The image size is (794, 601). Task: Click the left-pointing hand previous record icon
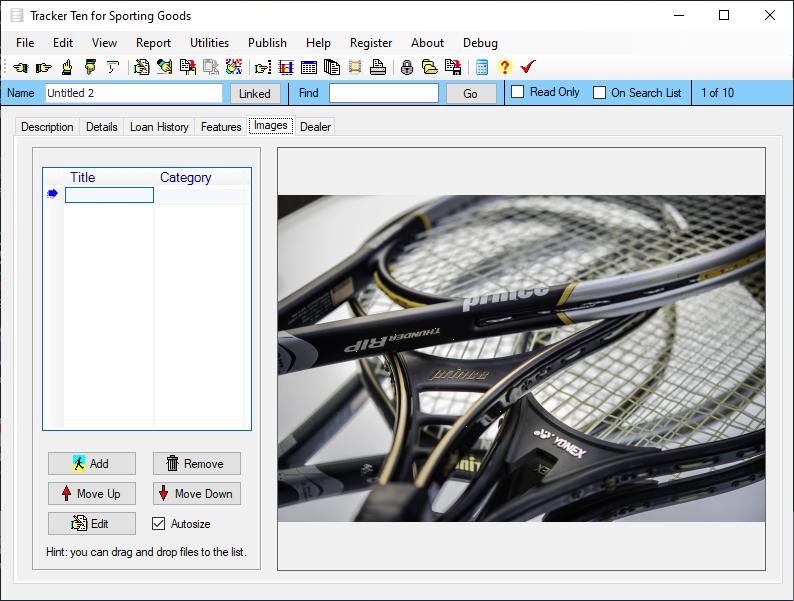[x=21, y=67]
